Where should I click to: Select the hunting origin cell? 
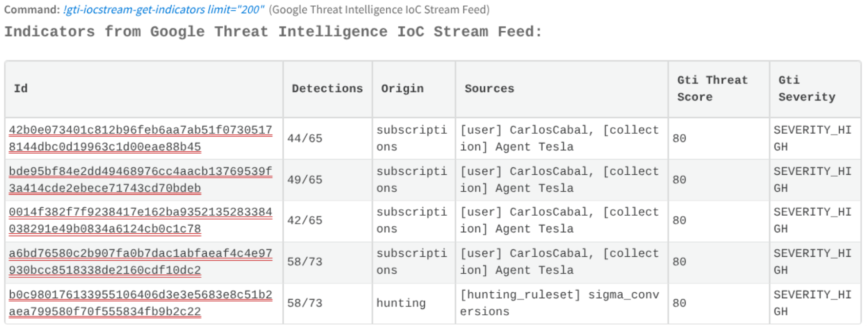pos(401,303)
